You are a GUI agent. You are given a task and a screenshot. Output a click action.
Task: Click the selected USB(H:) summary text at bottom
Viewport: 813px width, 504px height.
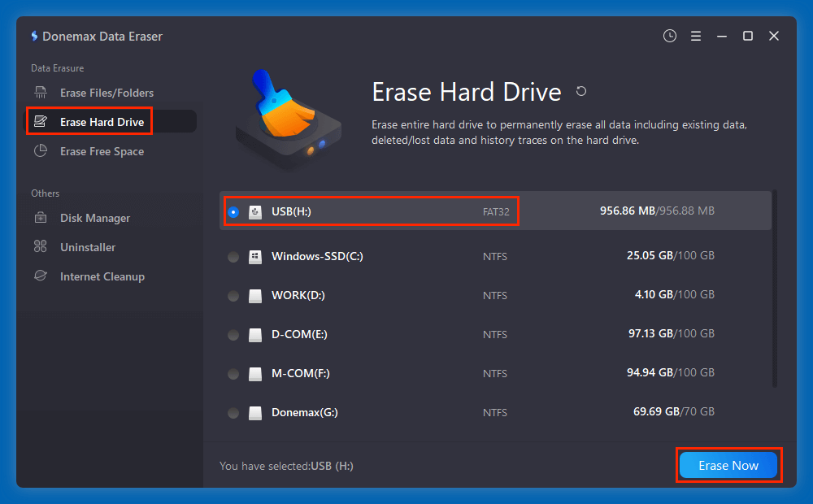tap(285, 465)
